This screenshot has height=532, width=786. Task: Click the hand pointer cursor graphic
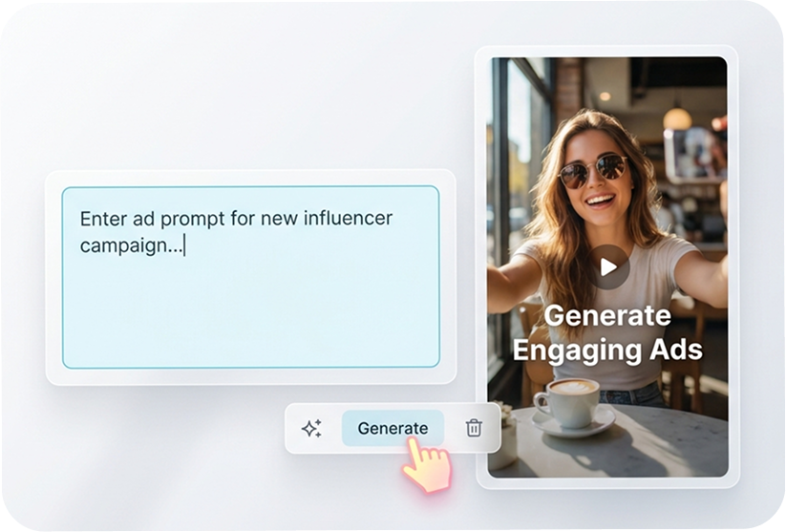[x=428, y=465]
